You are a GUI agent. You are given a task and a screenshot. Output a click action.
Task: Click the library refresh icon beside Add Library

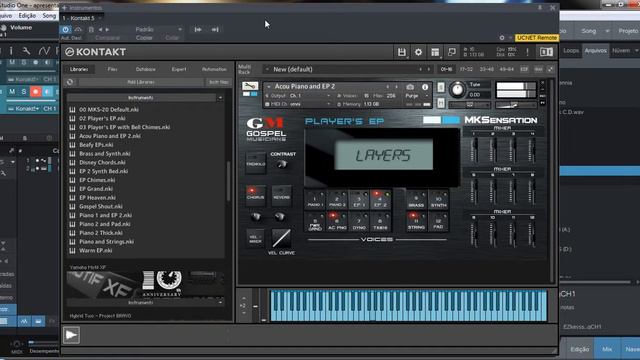coord(70,82)
